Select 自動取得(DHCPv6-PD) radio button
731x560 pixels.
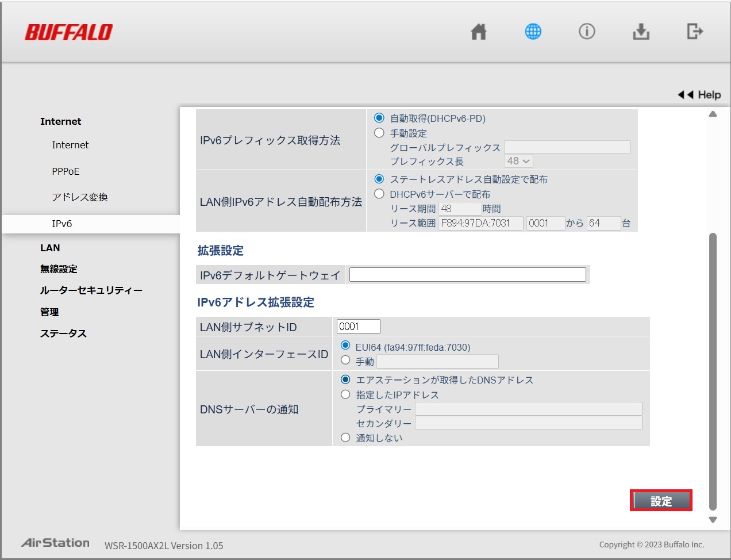coord(379,118)
